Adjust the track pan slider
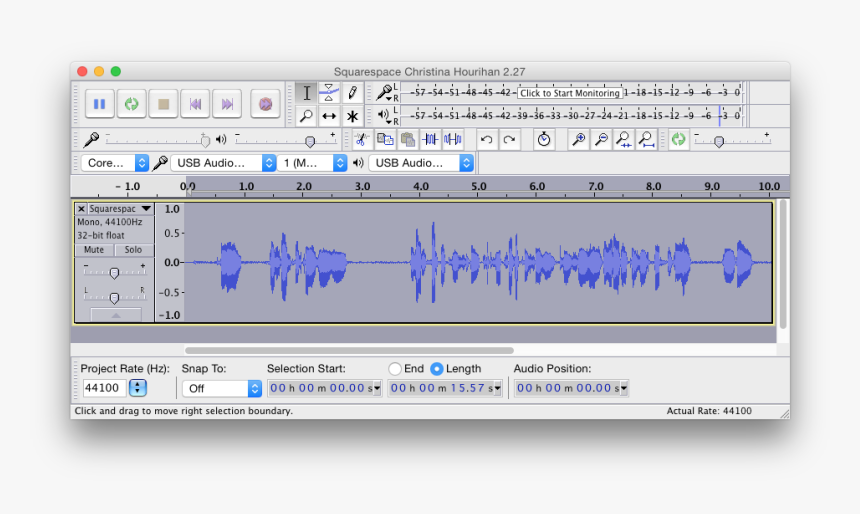This screenshot has width=860, height=514. [114, 297]
